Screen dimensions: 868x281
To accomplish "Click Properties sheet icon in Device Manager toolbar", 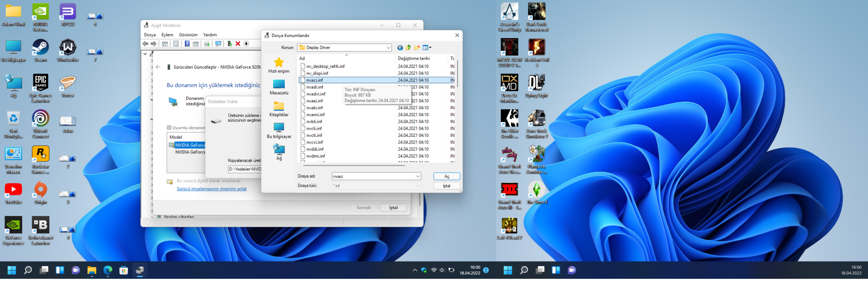I will [176, 44].
